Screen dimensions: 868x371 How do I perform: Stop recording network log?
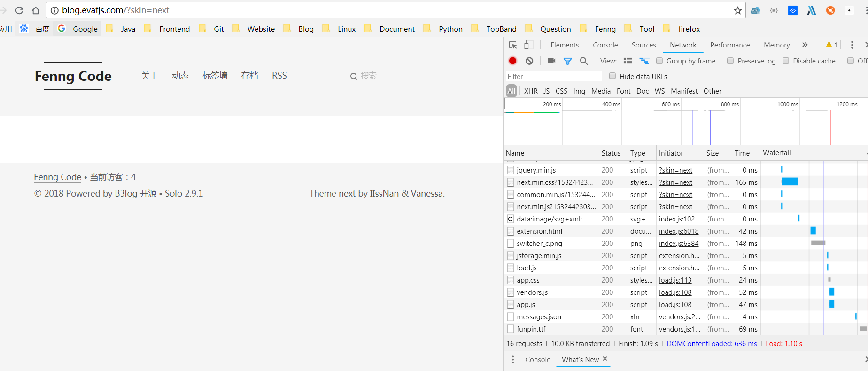click(512, 61)
